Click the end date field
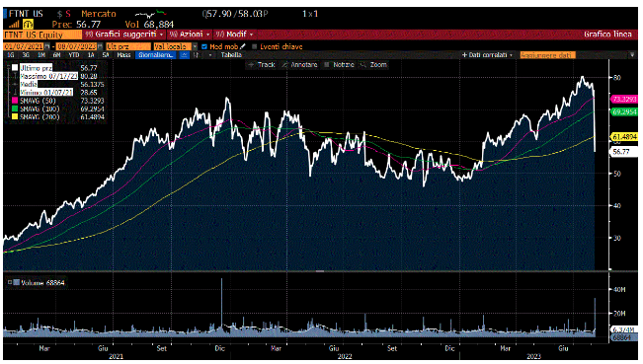643x364 pixels. [x=77, y=46]
